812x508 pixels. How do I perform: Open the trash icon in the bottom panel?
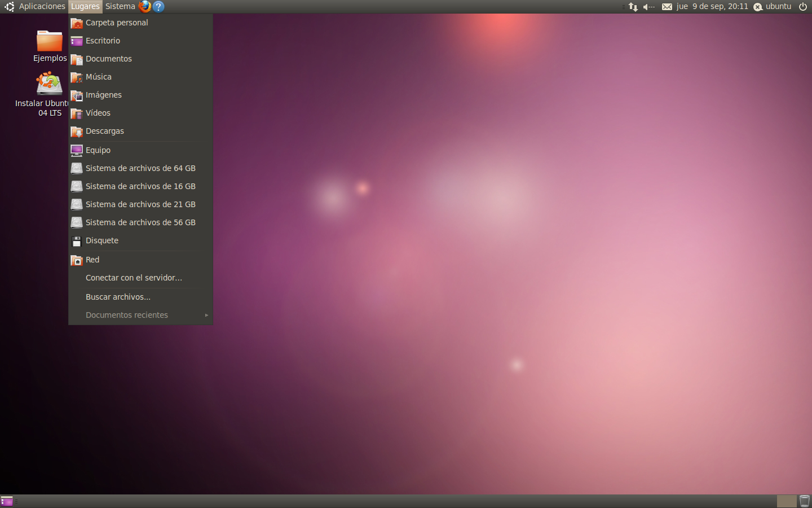tap(805, 501)
